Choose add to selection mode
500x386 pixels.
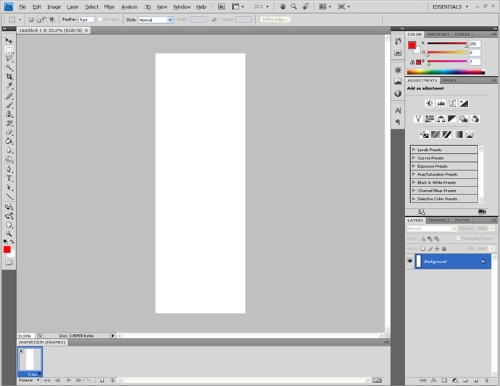tap(38, 20)
